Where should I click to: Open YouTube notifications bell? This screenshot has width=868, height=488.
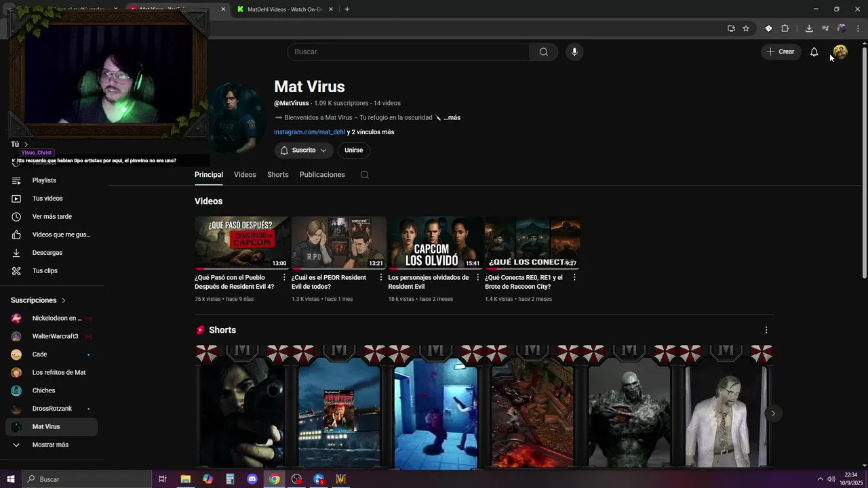click(x=814, y=52)
